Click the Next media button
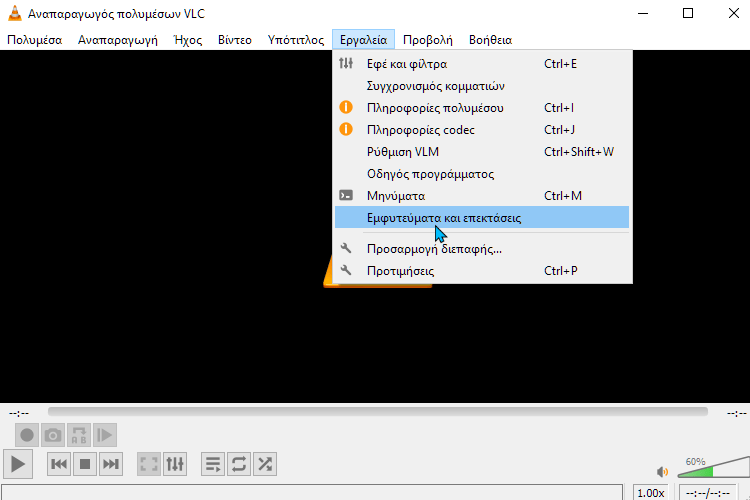Screen dimensions: 750x500 (x=111, y=464)
